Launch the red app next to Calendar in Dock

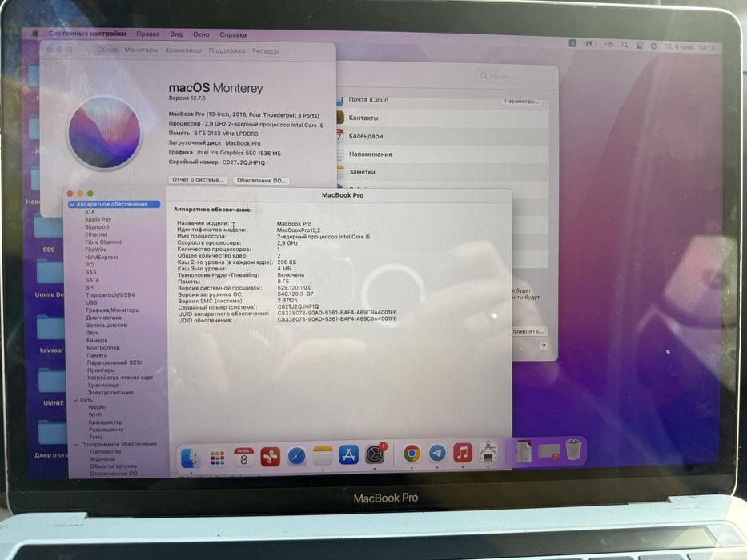270,457
